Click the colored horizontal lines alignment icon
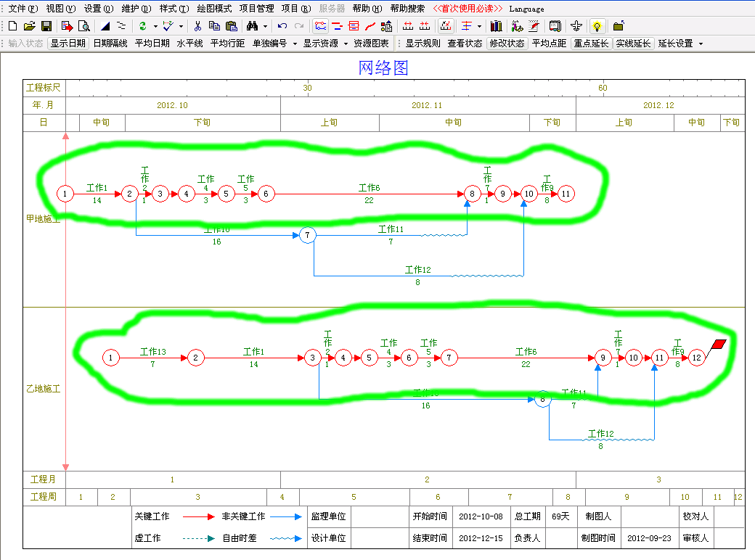Image resolution: width=755 pixels, height=560 pixels. (467, 26)
